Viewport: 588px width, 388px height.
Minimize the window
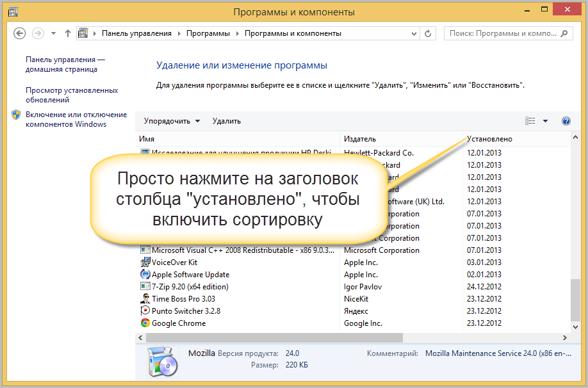[527, 10]
